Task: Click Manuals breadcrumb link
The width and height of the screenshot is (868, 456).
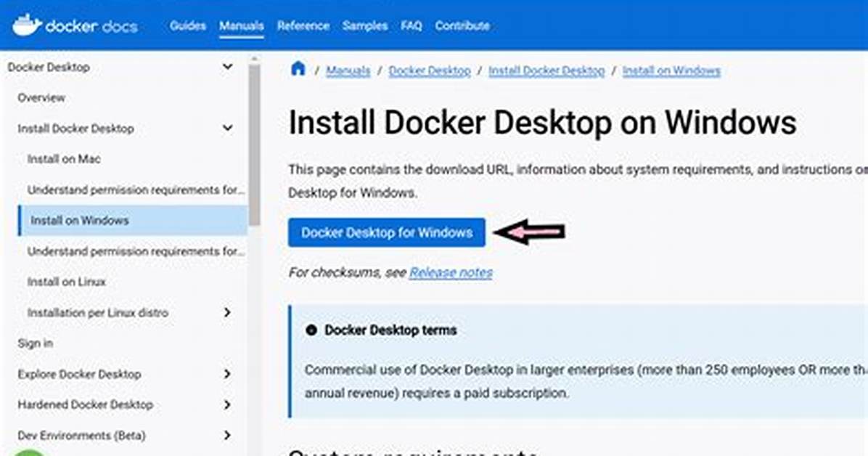Action: pyautogui.click(x=348, y=71)
